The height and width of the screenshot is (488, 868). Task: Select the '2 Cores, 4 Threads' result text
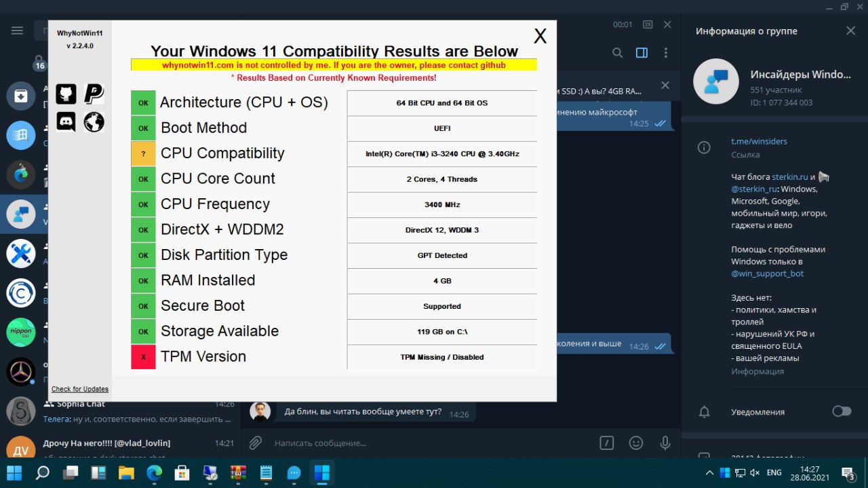(442, 179)
